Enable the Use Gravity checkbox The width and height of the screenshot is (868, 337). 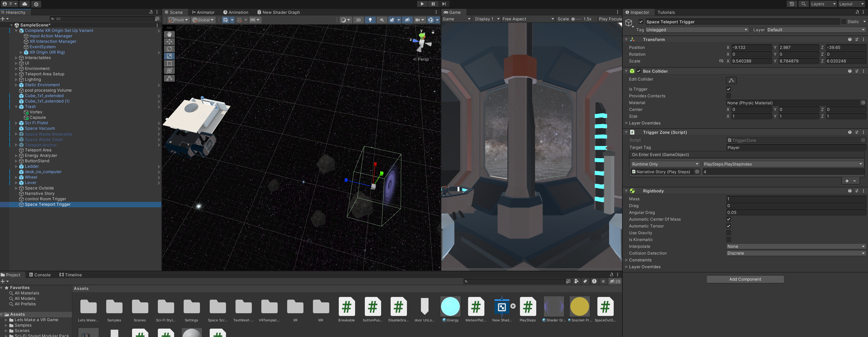tap(729, 233)
